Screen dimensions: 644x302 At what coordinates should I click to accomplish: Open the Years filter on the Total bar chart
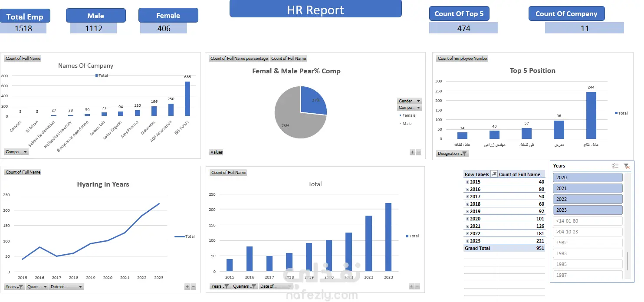[220, 286]
